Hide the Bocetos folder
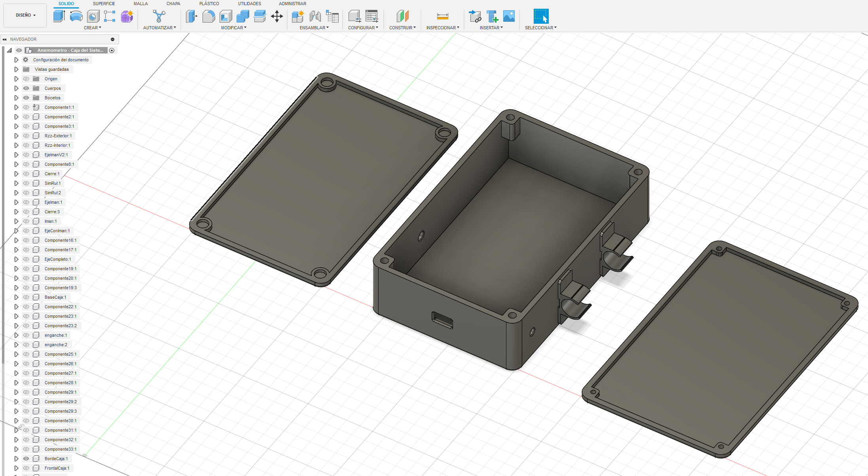 [x=26, y=98]
